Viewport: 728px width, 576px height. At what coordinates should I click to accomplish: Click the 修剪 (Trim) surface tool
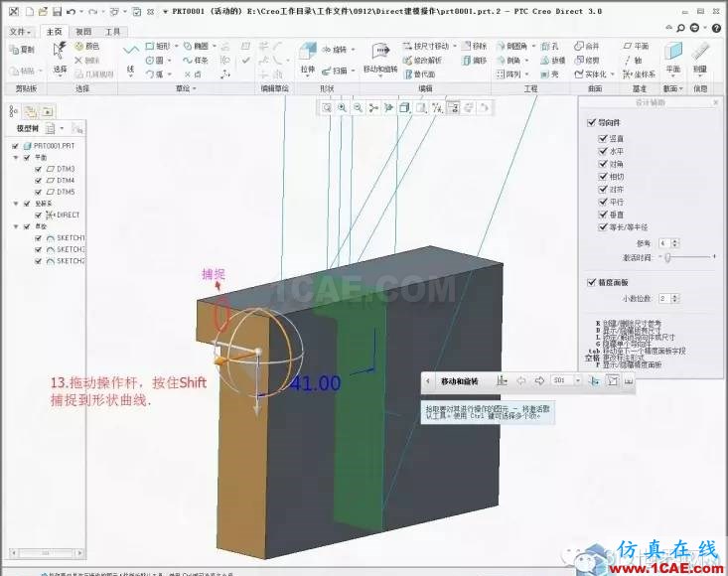point(587,60)
